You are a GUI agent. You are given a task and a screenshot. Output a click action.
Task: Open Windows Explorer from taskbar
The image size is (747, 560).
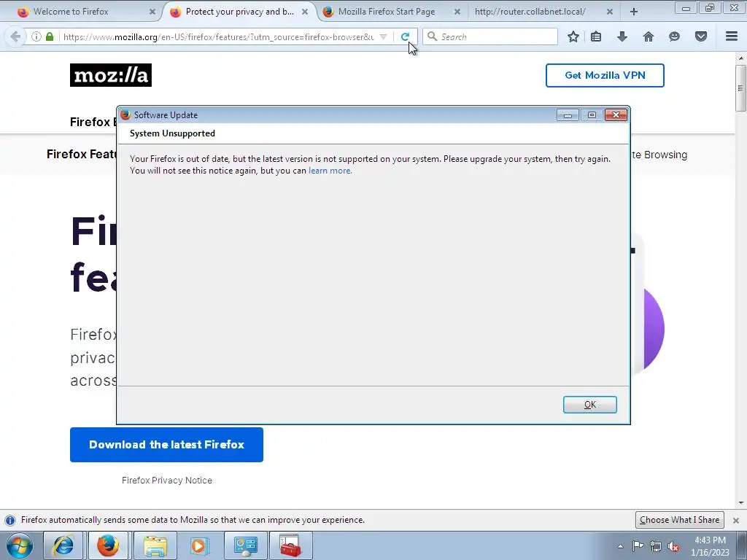coord(155,545)
